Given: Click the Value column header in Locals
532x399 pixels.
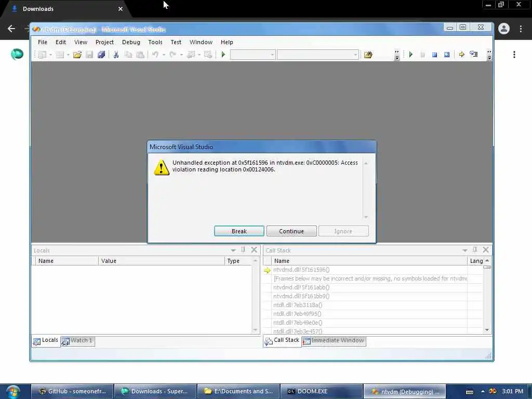Looking at the screenshot, I should [161, 261].
